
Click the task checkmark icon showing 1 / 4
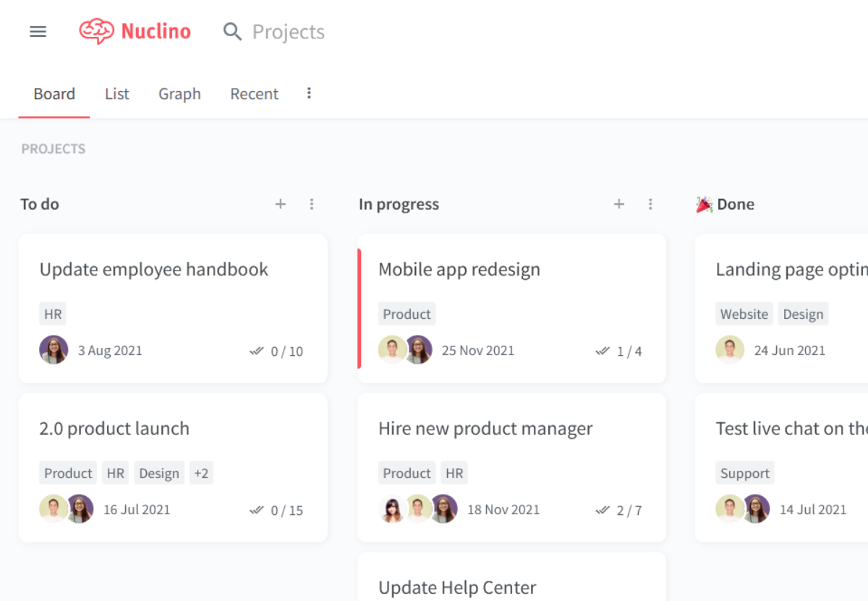click(x=603, y=351)
